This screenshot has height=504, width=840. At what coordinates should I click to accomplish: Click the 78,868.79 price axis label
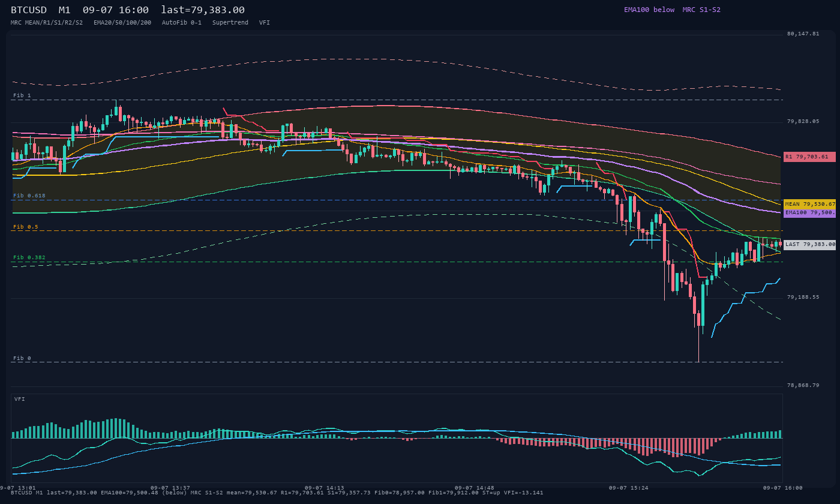tap(803, 385)
